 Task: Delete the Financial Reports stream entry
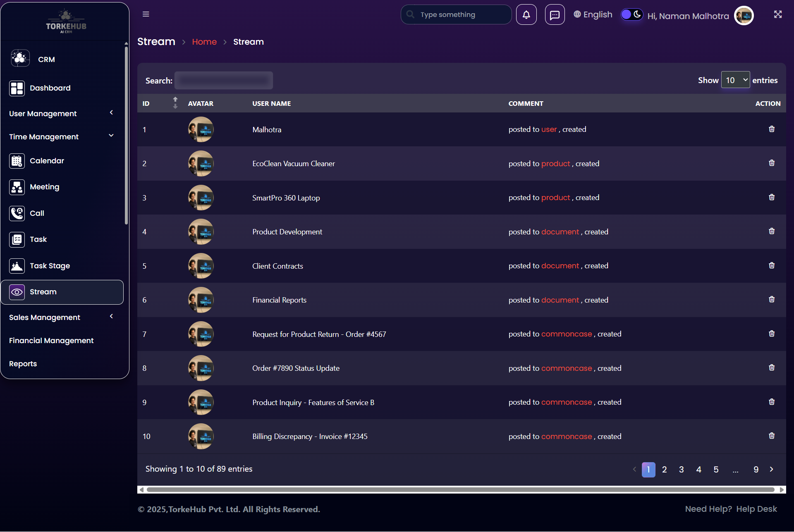click(x=771, y=300)
